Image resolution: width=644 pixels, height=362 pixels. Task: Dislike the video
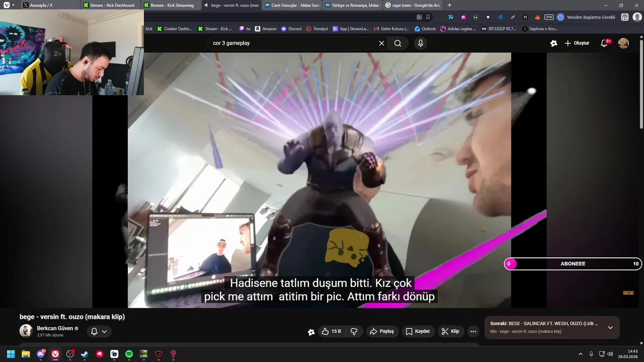point(354,331)
